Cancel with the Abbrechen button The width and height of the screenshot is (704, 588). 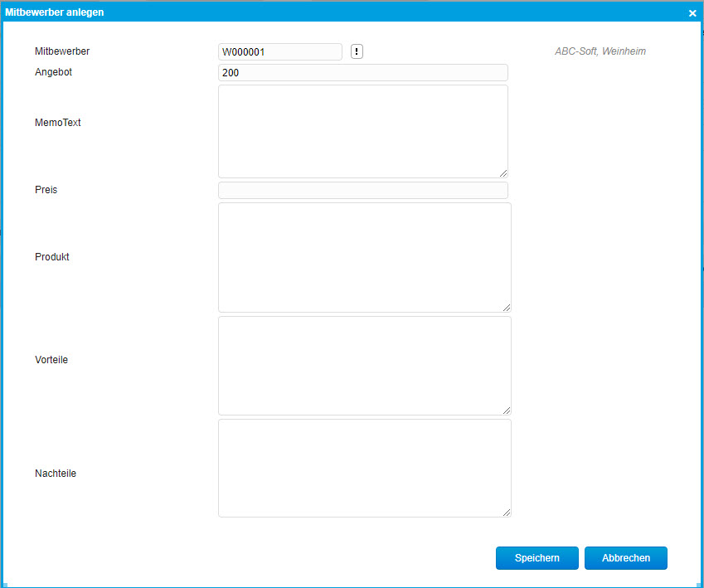[625, 558]
